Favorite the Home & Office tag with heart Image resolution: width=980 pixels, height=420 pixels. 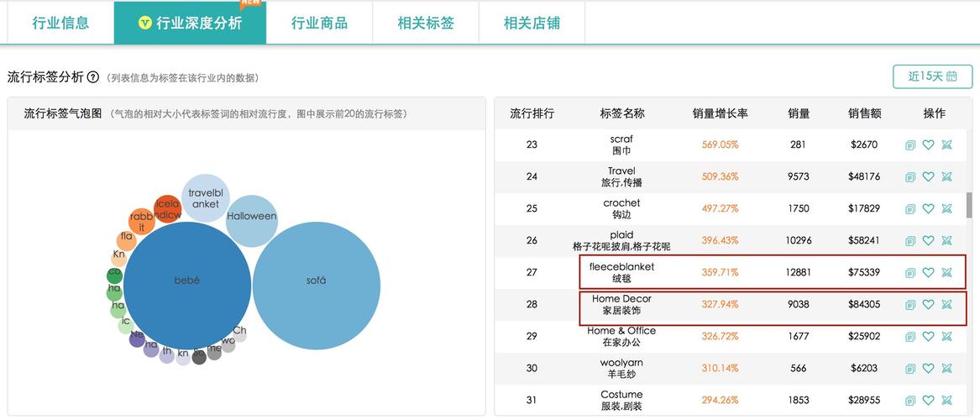928,336
